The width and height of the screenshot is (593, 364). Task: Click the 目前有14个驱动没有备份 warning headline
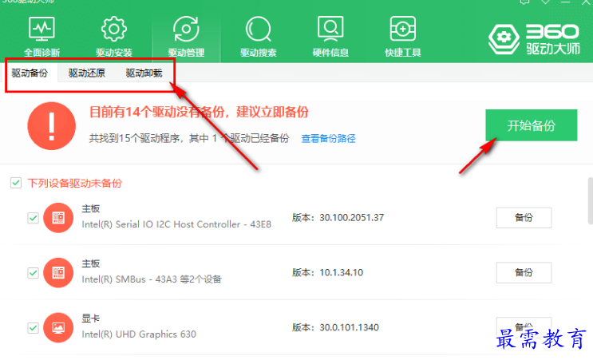click(199, 112)
